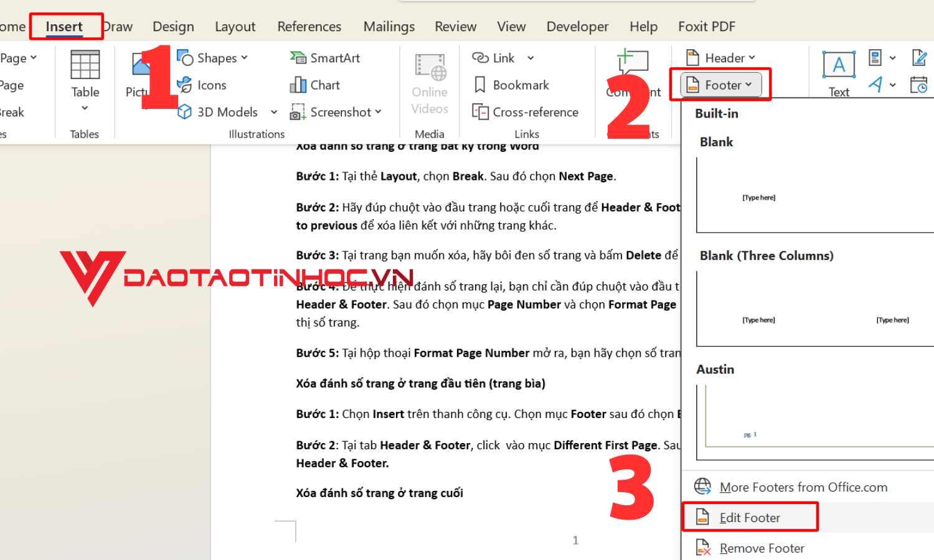The height and width of the screenshot is (560, 934).
Task: Click the Signature Line icon
Action: 920,58
